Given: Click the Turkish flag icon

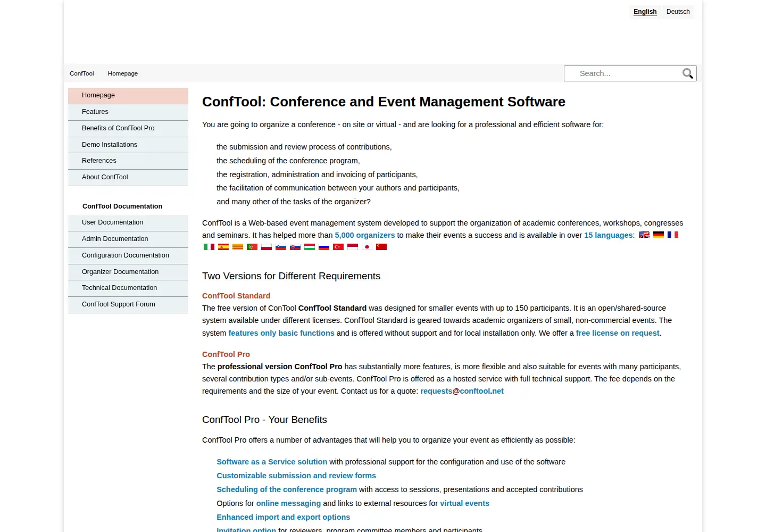Looking at the screenshot, I should [338, 247].
